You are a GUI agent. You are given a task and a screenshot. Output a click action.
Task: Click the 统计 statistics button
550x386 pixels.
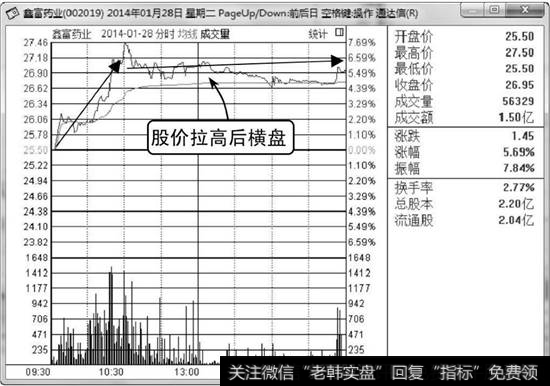[318, 34]
